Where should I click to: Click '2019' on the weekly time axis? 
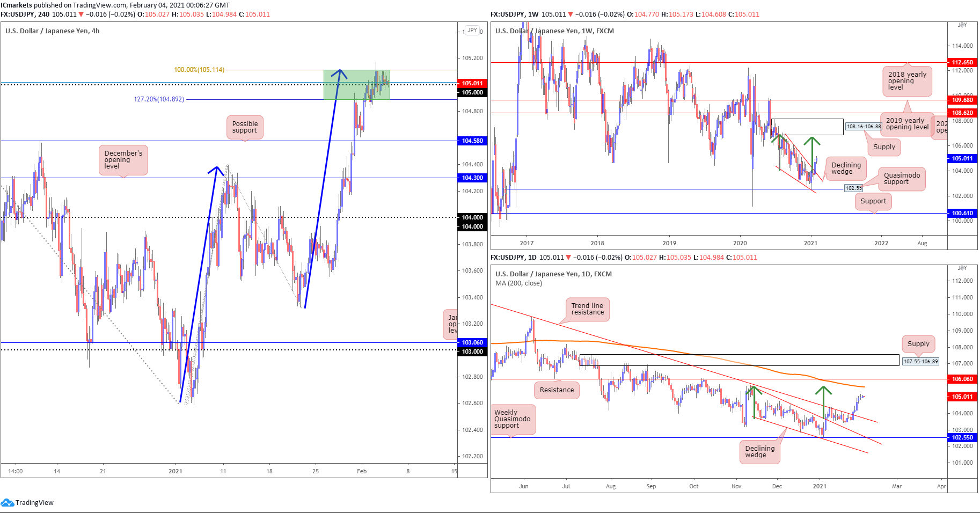[669, 243]
